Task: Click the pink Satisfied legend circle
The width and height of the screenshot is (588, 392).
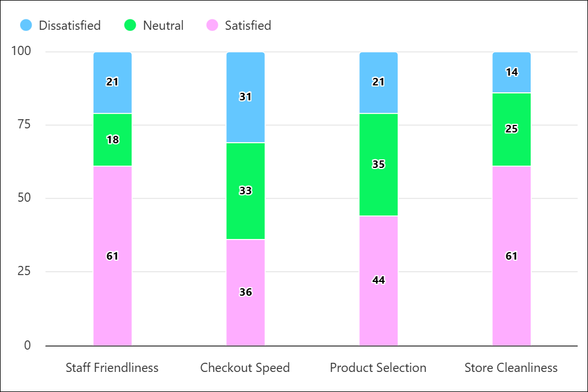Action: point(213,26)
